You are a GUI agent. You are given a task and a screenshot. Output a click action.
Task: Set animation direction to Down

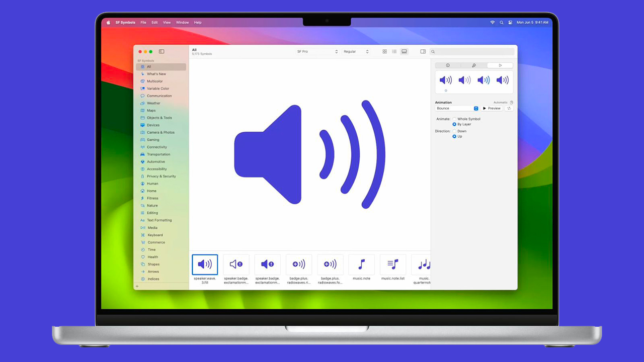[x=454, y=131]
